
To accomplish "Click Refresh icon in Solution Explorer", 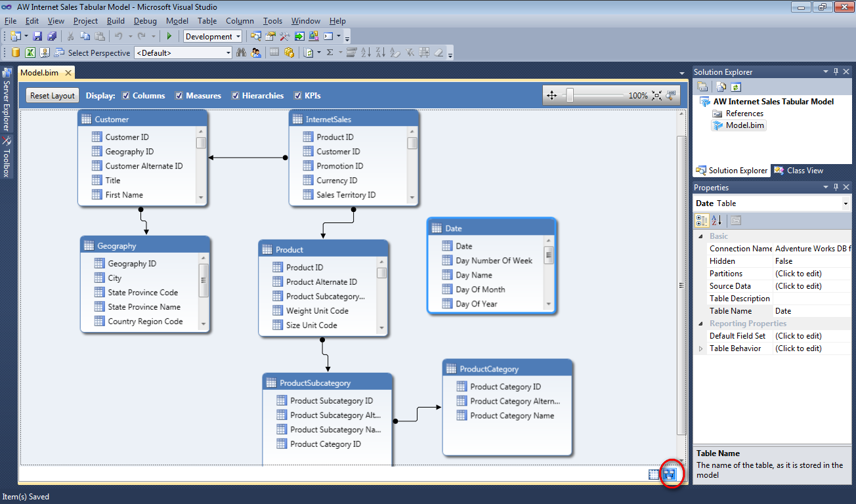I will coord(736,87).
